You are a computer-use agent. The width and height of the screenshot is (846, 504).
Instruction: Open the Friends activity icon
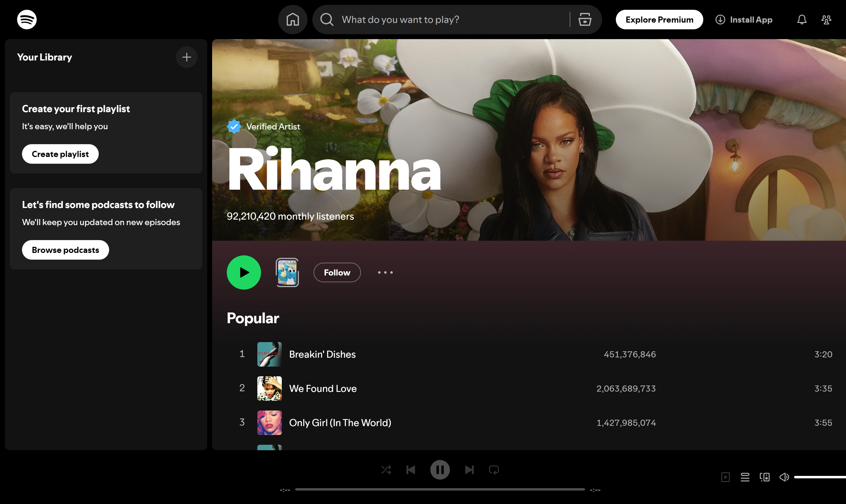826,19
